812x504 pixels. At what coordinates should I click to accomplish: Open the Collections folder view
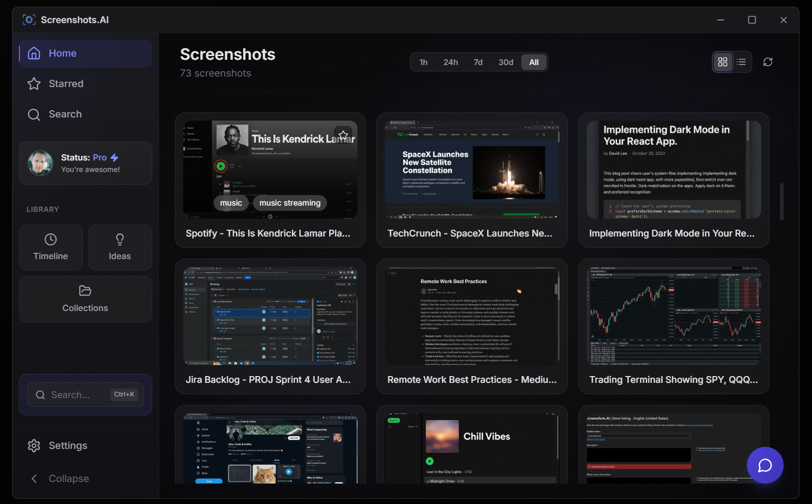pyautogui.click(x=85, y=299)
